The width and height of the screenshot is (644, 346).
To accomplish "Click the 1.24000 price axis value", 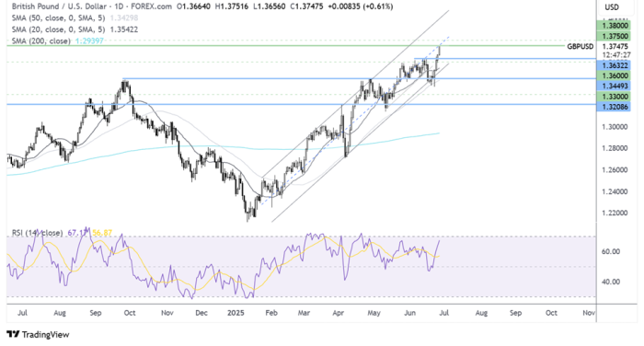I will coord(615,191).
